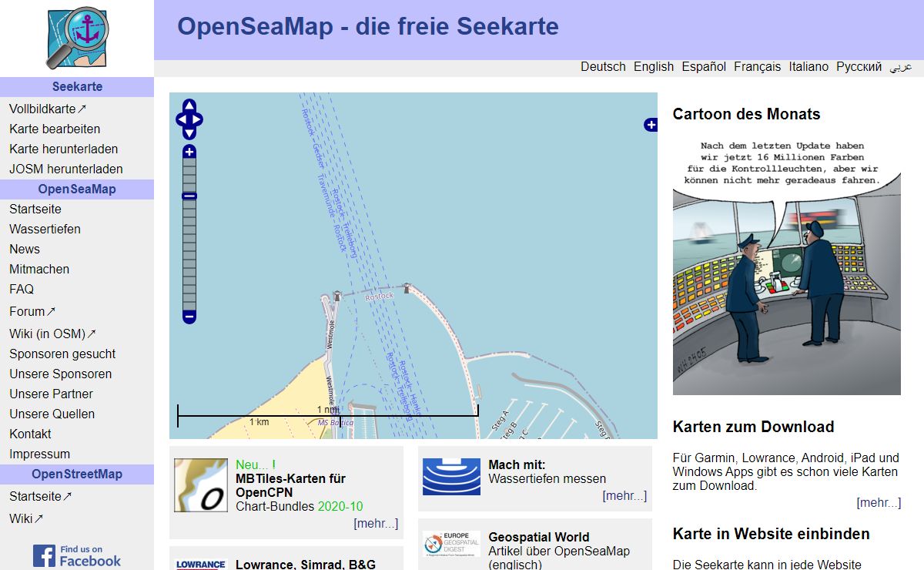This screenshot has width=924, height=570.
Task: Open Vollbildkarte in sidebar
Action: 48,109
